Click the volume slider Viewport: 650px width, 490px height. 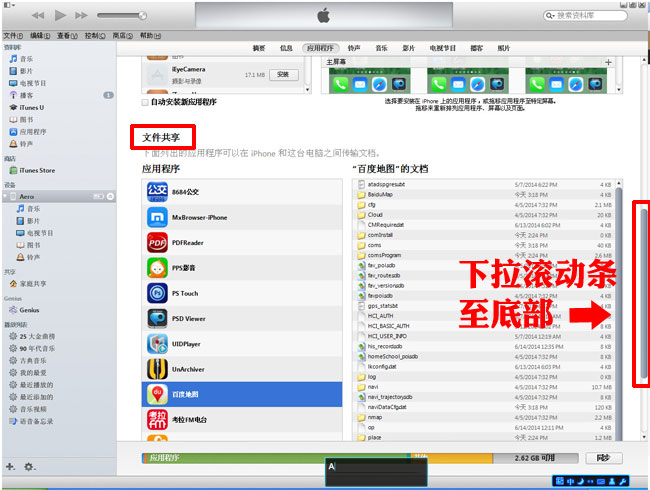pyautogui.click(x=122, y=16)
